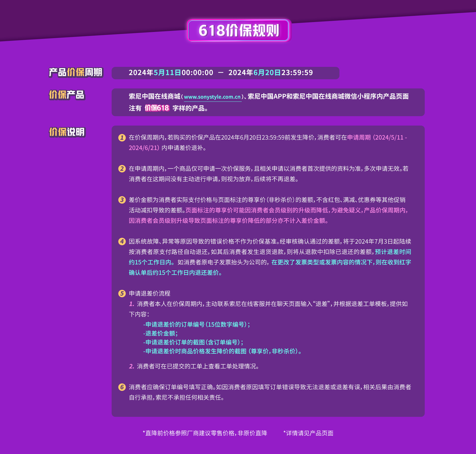
Task: Click pink text 申请周期 (2024/5/11 -
Action: (377, 137)
